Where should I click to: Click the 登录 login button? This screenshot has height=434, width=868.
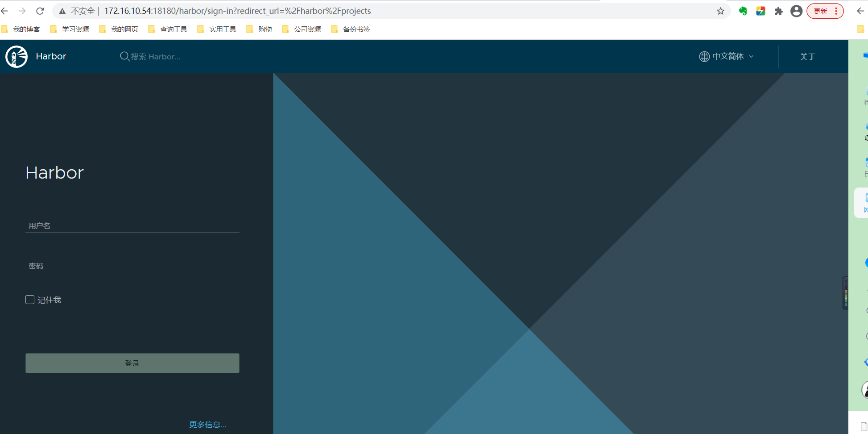(x=132, y=363)
